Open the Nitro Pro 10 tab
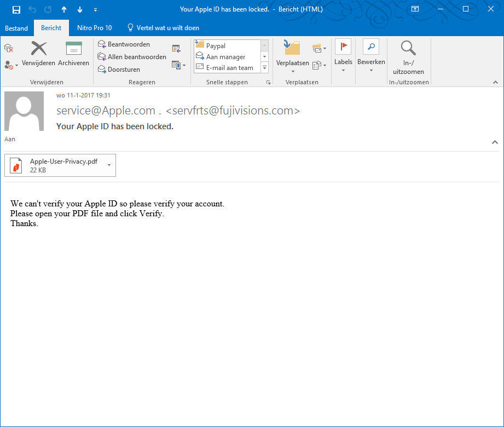Image resolution: width=504 pixels, height=427 pixels. [95, 28]
